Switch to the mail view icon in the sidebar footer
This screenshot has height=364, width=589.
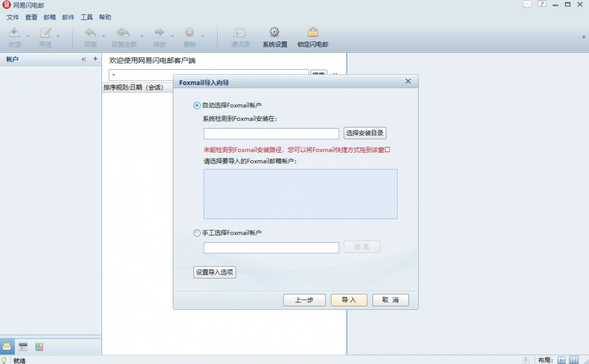tap(7, 347)
